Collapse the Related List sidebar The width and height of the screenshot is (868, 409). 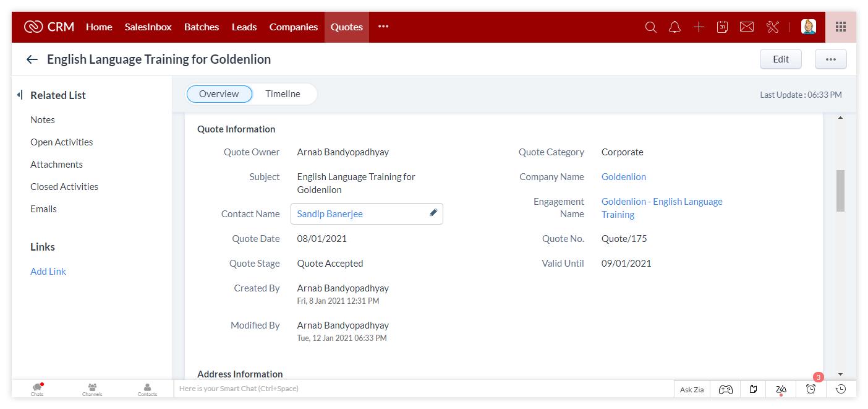point(20,95)
